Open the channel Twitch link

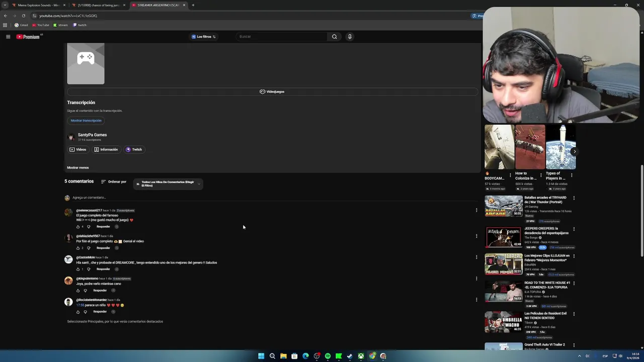134,149
